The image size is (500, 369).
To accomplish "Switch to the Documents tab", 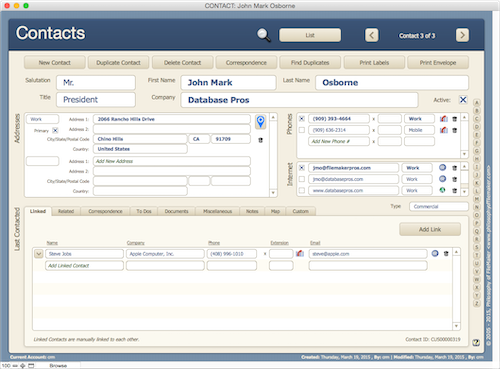I will (x=176, y=211).
